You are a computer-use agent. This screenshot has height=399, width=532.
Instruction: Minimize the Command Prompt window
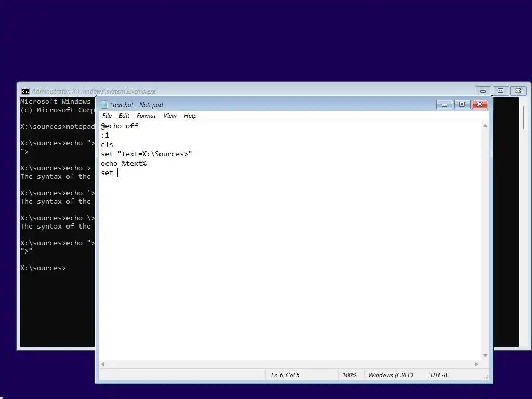tap(483, 91)
